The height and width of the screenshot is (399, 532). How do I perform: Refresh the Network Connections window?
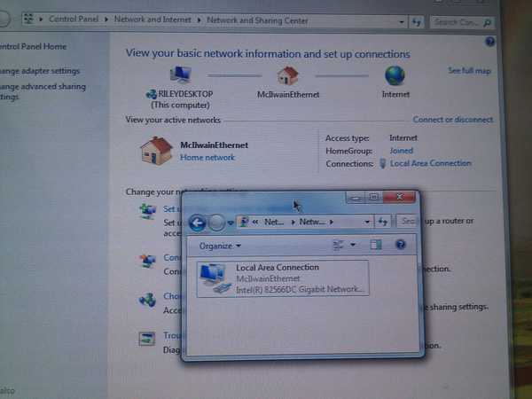[383, 222]
